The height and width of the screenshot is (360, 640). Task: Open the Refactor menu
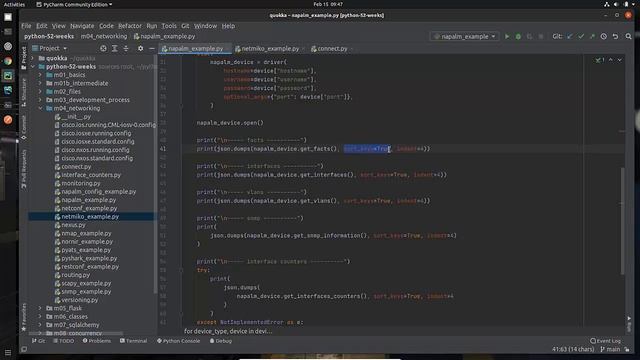(130, 26)
